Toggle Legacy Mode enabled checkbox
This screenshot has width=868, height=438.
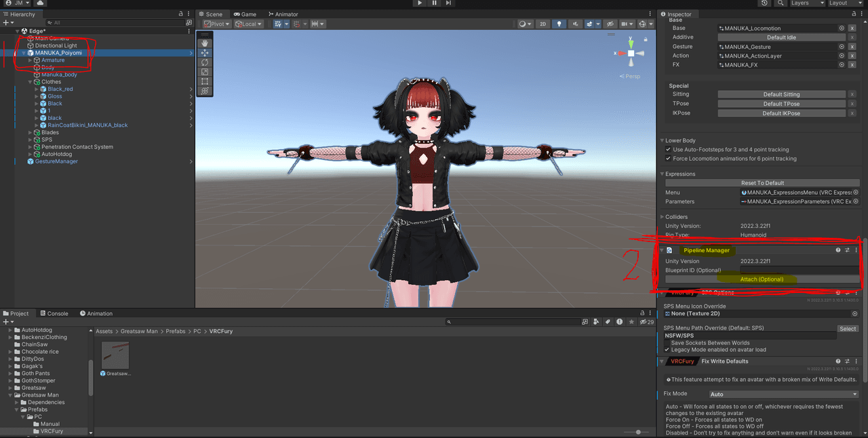point(667,350)
